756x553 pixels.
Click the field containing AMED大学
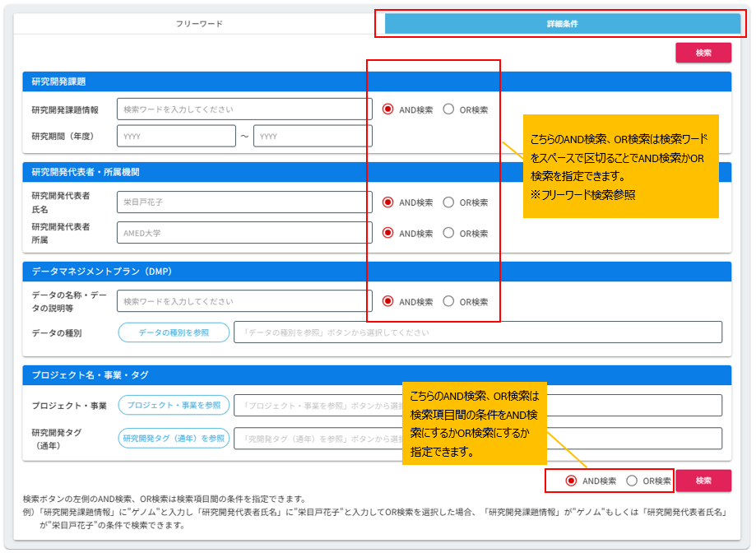click(243, 233)
